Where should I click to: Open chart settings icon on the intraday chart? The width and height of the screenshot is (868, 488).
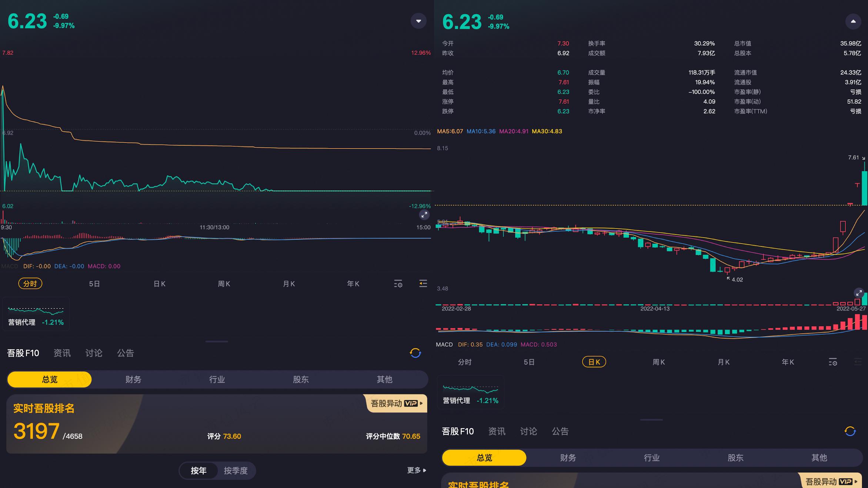398,284
